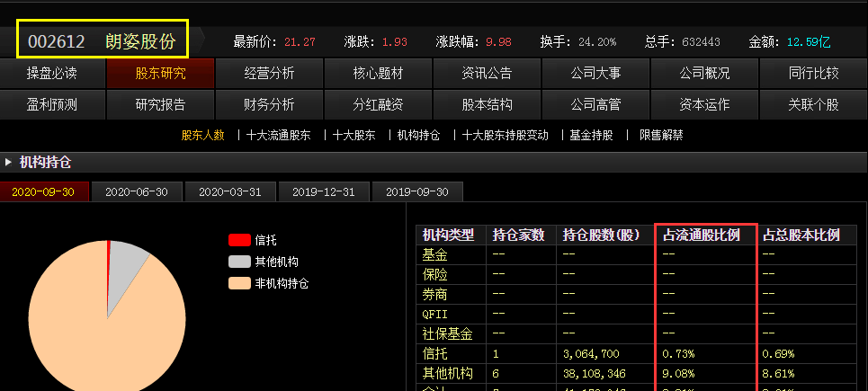This screenshot has width=868, height=391.
Task: Open 资讯公告 page
Action: (487, 73)
